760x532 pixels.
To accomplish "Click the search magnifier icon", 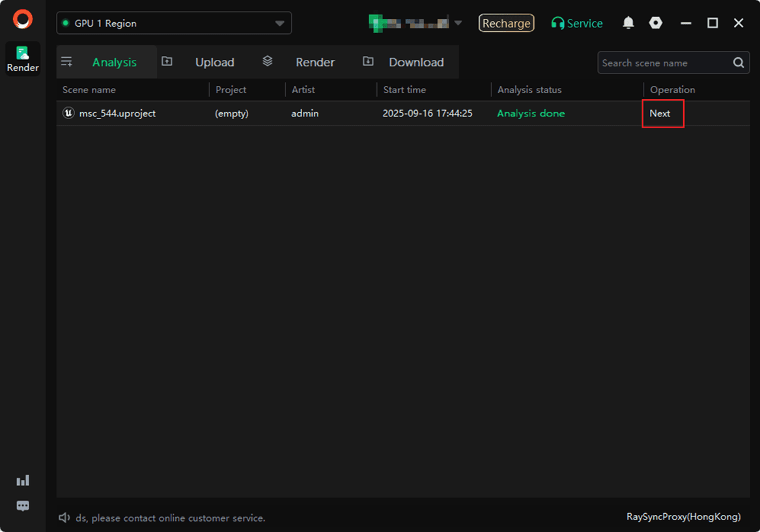I will 739,63.
